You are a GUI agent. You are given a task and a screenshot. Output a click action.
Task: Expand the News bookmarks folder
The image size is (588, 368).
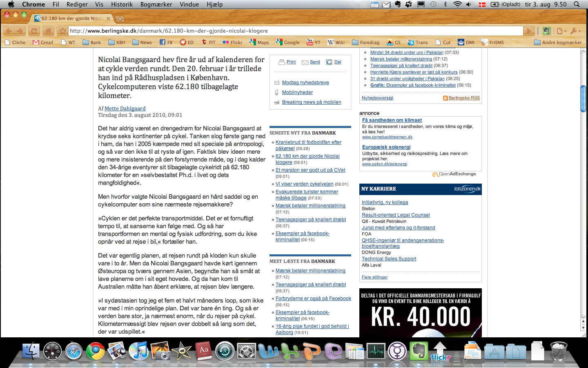142,42
